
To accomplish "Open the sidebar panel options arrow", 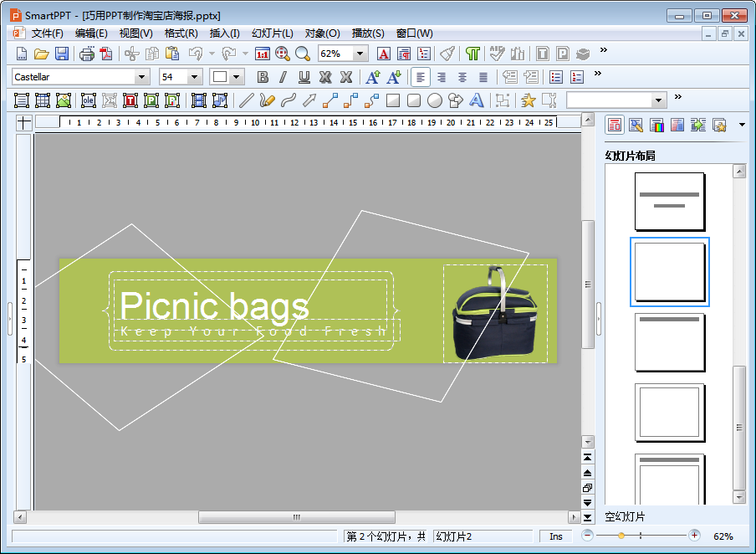I will tap(742, 125).
